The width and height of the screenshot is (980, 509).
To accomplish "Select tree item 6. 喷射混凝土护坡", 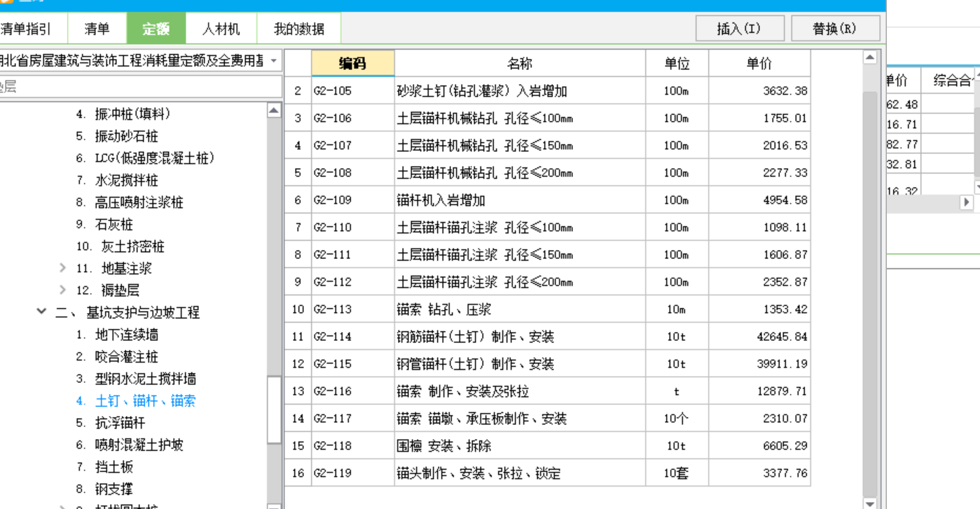I will pos(130,445).
